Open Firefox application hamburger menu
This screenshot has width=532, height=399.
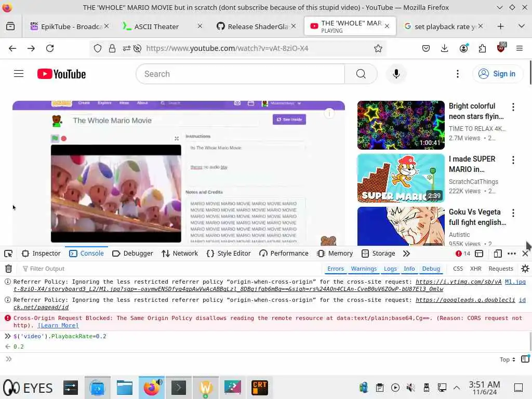coord(520,48)
